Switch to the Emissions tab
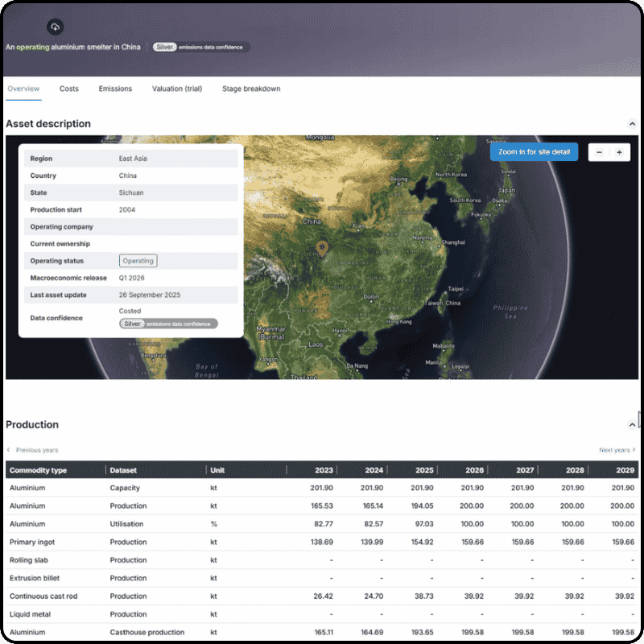This screenshot has width=644, height=644. point(115,89)
